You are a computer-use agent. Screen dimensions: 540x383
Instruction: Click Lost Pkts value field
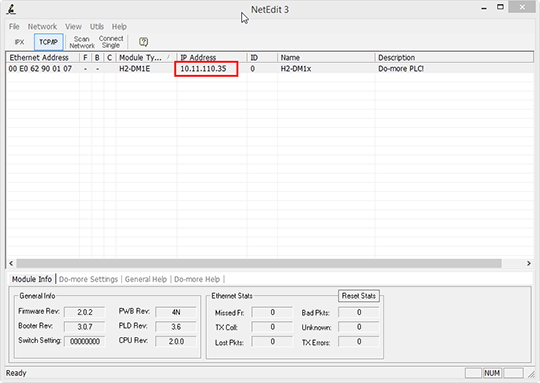272,341
